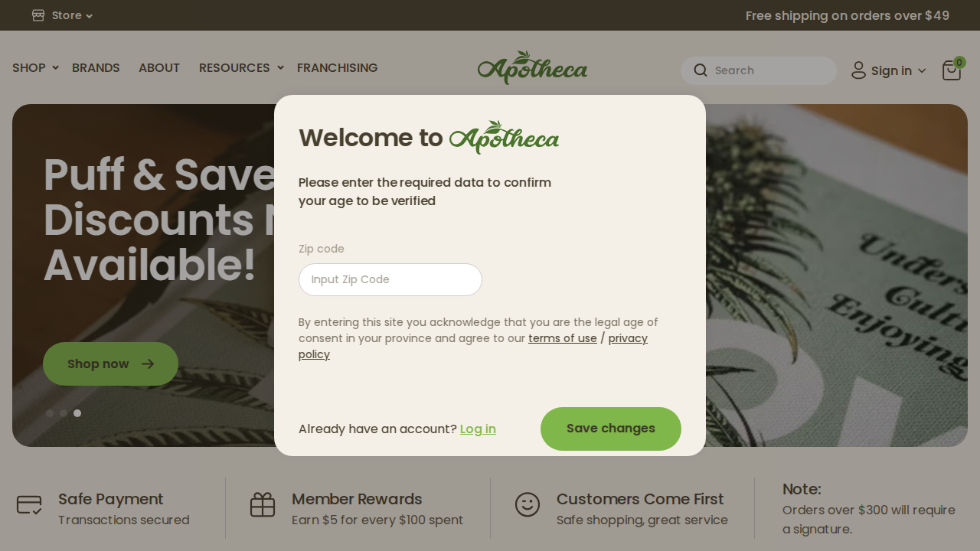This screenshot has width=980, height=551.
Task: Click the Safe Payment card icon
Action: pos(29,504)
